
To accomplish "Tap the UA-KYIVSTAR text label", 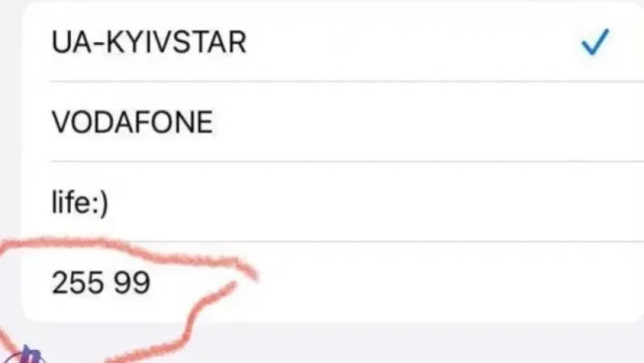I will point(148,43).
